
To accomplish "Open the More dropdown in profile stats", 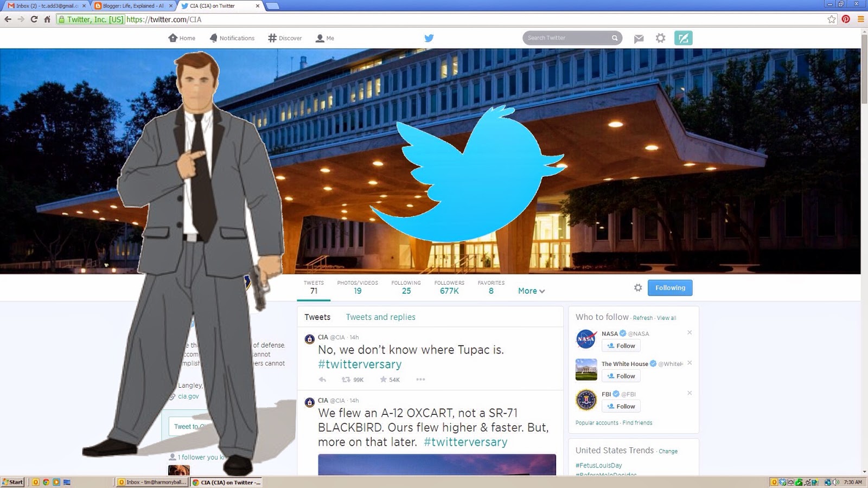I will (x=531, y=291).
